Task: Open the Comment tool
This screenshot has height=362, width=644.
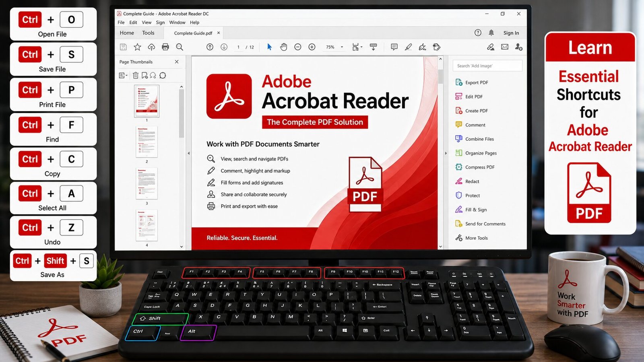Action: point(470,125)
